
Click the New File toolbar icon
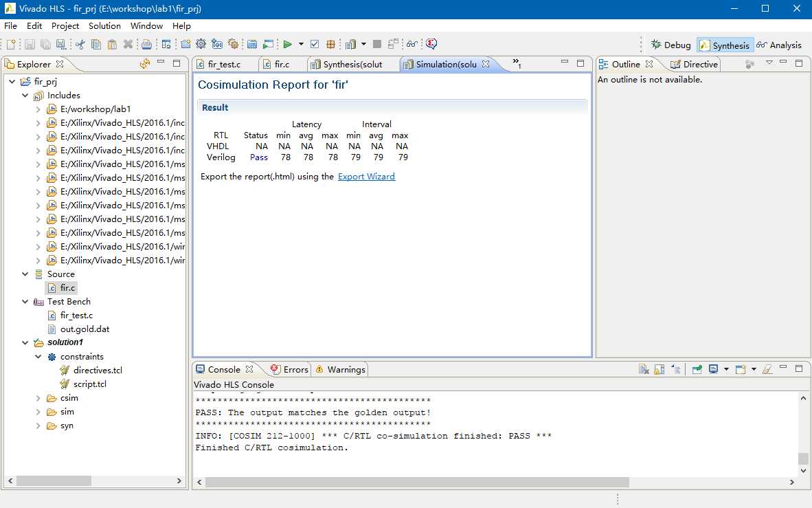click(x=10, y=44)
